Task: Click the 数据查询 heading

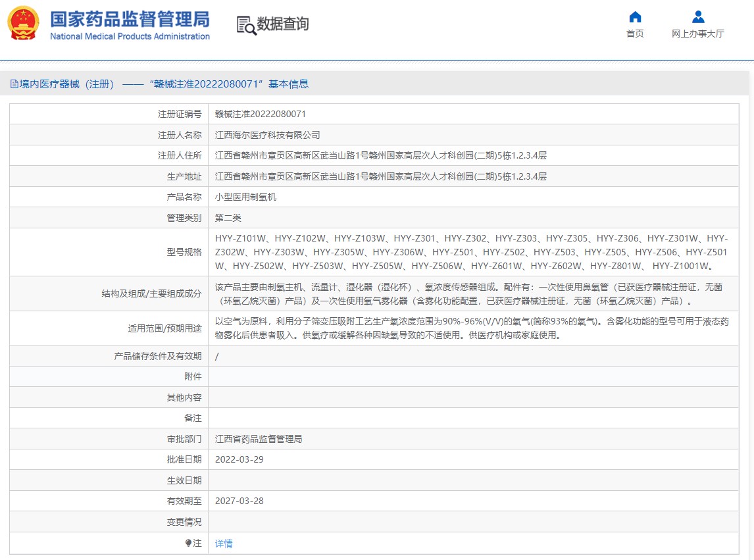Action: click(x=283, y=24)
